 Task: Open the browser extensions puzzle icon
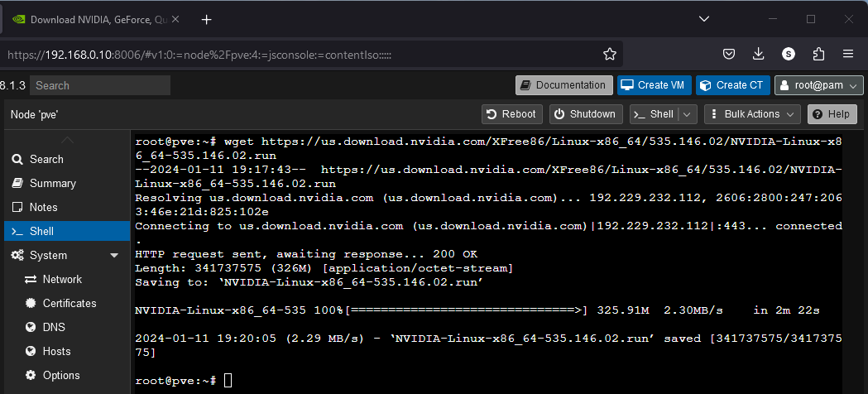(x=818, y=54)
